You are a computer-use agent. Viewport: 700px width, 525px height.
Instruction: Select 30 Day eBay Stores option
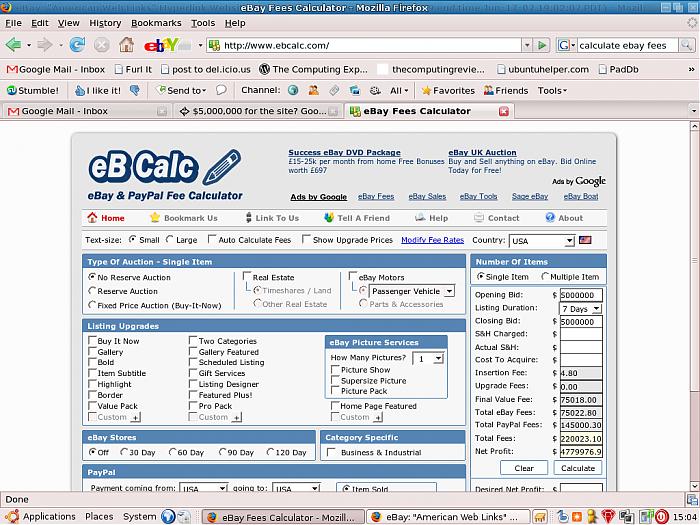[x=124, y=452]
